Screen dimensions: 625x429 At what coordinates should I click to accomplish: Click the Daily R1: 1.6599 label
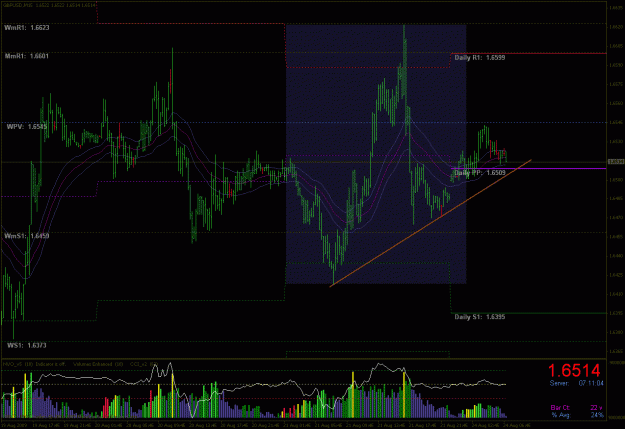(x=480, y=58)
